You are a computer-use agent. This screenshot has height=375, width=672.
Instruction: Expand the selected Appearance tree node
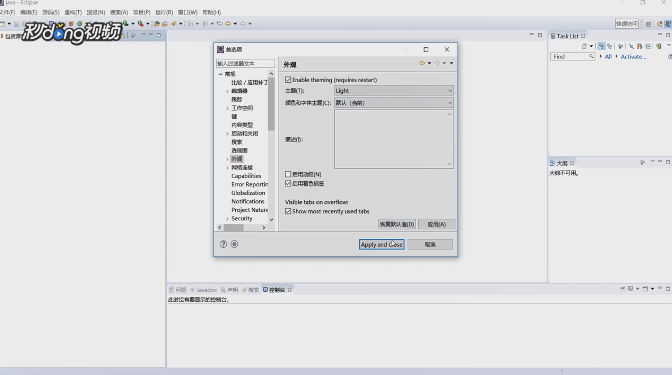pos(228,159)
